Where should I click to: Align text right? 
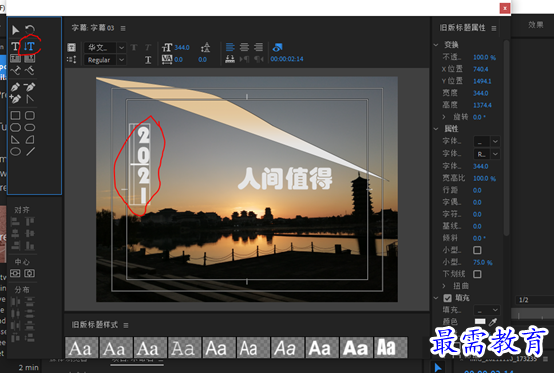click(259, 47)
